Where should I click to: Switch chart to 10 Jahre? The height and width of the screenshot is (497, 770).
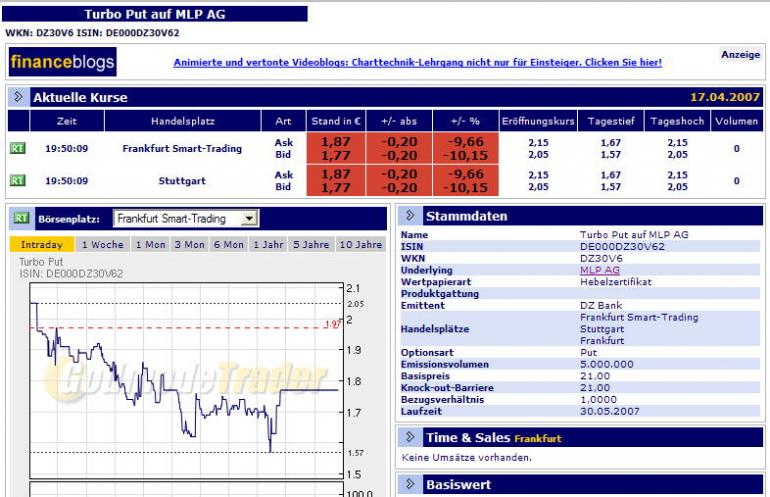click(x=360, y=245)
